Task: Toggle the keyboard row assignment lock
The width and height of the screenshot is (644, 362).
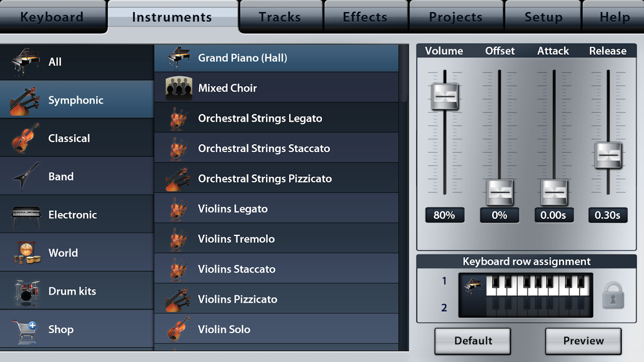Action: pyautogui.click(x=613, y=295)
